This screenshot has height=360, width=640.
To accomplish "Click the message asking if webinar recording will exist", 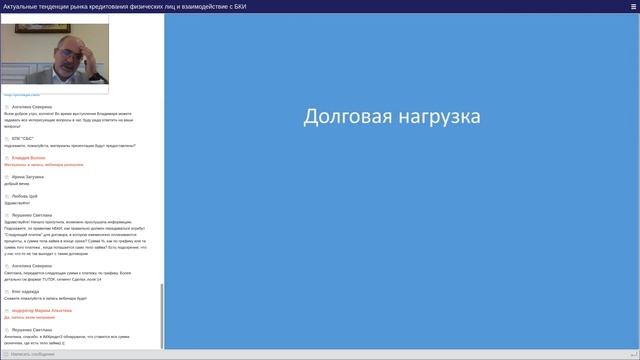I will (x=45, y=298).
